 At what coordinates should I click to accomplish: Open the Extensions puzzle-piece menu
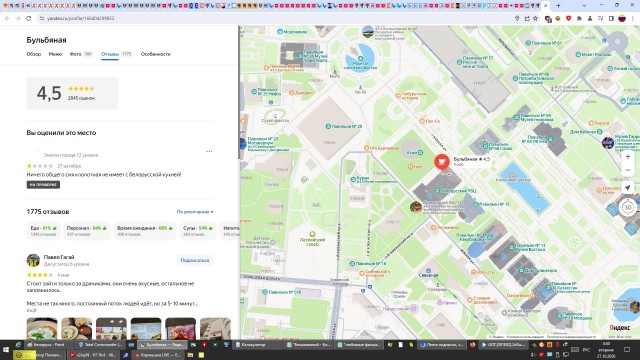(579, 18)
